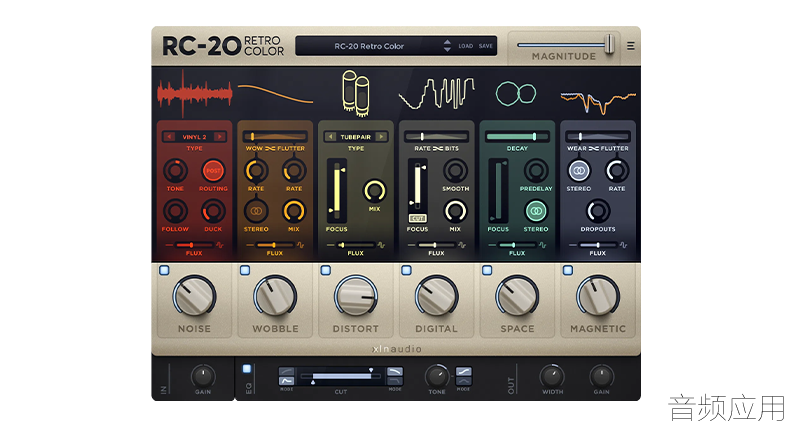This screenshot has width=792, height=427.
Task: Click the Magnetic FLUX wave shape icon
Action: (623, 245)
